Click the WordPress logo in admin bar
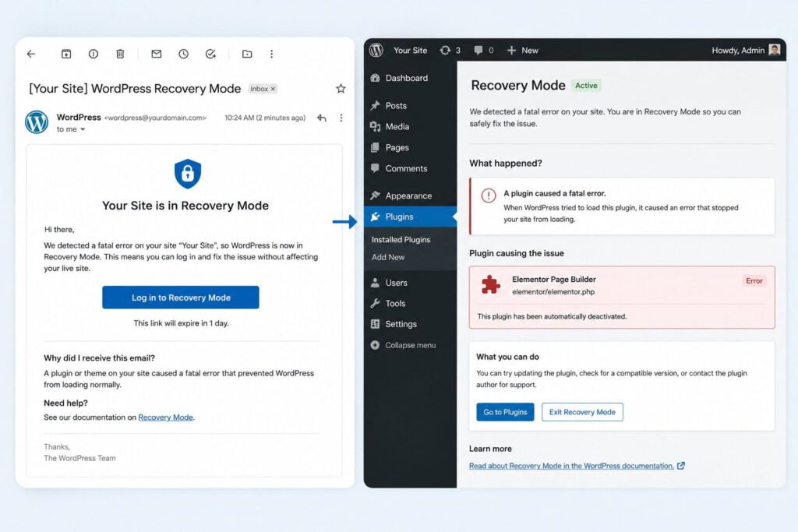The height and width of the screenshot is (532, 798). (376, 50)
